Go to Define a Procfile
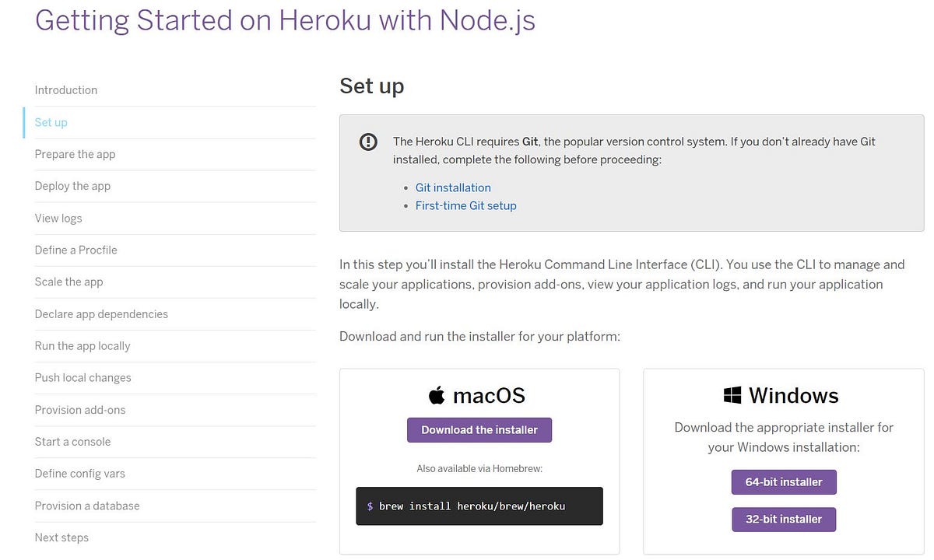The width and height of the screenshot is (934, 560). pos(75,250)
